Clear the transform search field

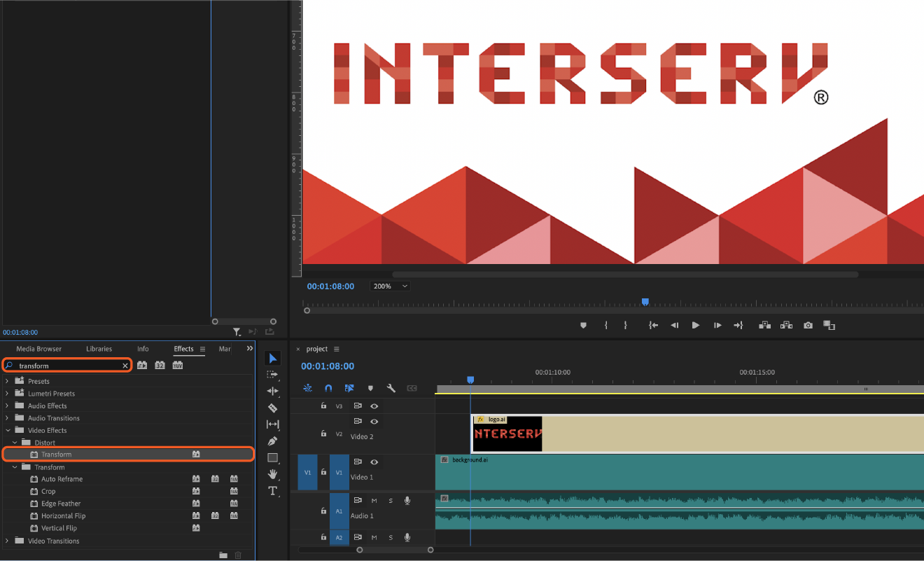pos(125,366)
